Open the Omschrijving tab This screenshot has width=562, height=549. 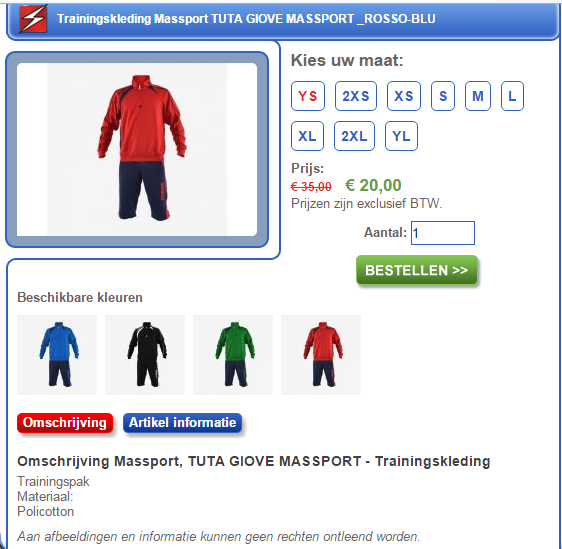click(x=65, y=423)
